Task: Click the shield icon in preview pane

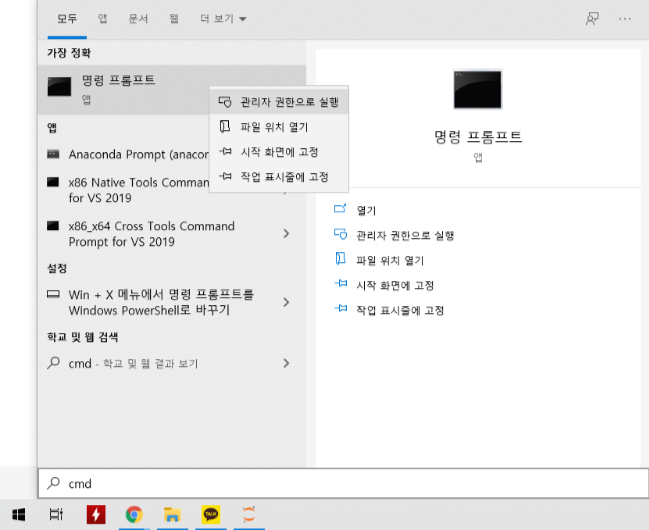Action: click(341, 234)
